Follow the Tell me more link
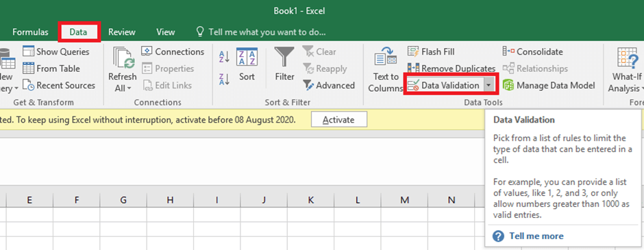Screen dimensions: 644x250 coord(536,236)
